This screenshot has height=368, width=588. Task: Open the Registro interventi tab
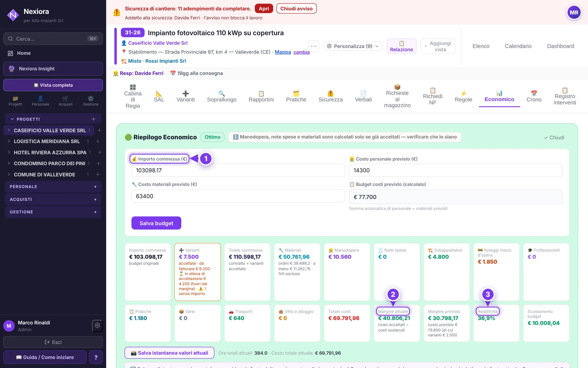(x=565, y=96)
